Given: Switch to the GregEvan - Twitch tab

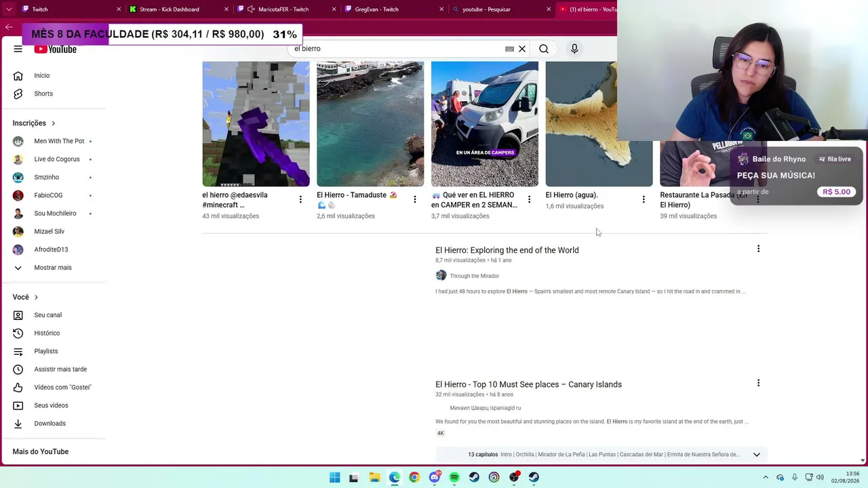Looking at the screenshot, I should [395, 9].
